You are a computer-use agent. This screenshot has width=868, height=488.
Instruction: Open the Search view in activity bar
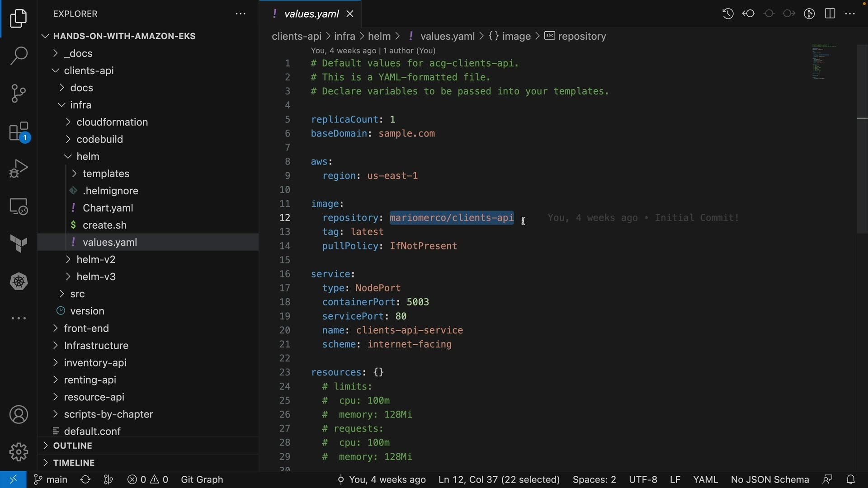coord(19,56)
